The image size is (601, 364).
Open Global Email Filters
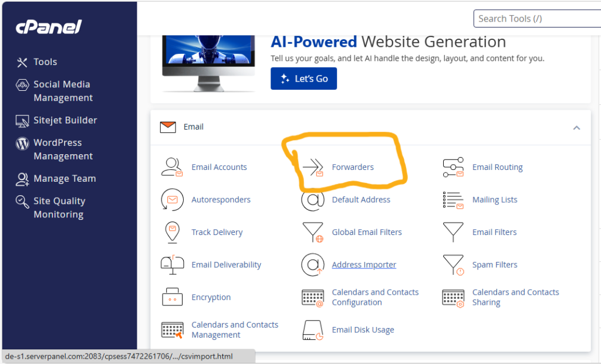click(367, 232)
